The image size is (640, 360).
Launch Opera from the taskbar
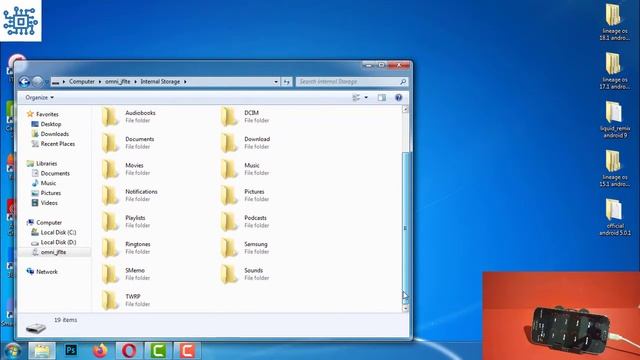tap(129, 351)
